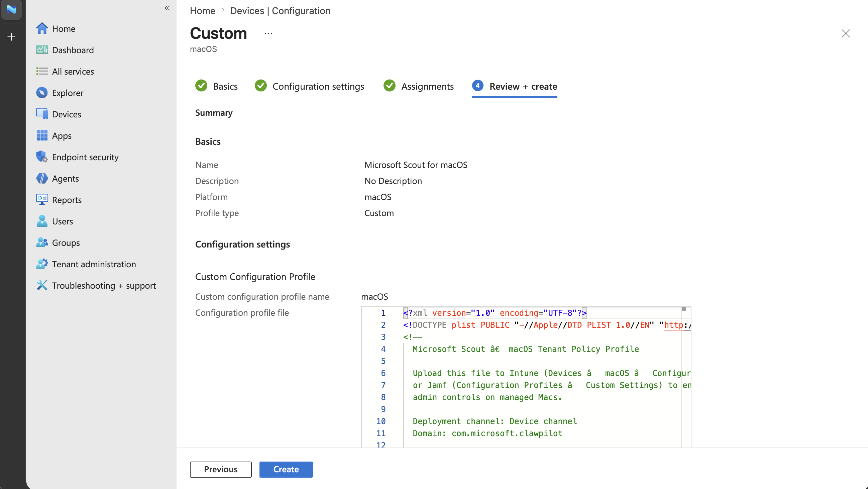This screenshot has height=489, width=868.
Task: Click the Tenant administration gear icon
Action: click(42, 264)
